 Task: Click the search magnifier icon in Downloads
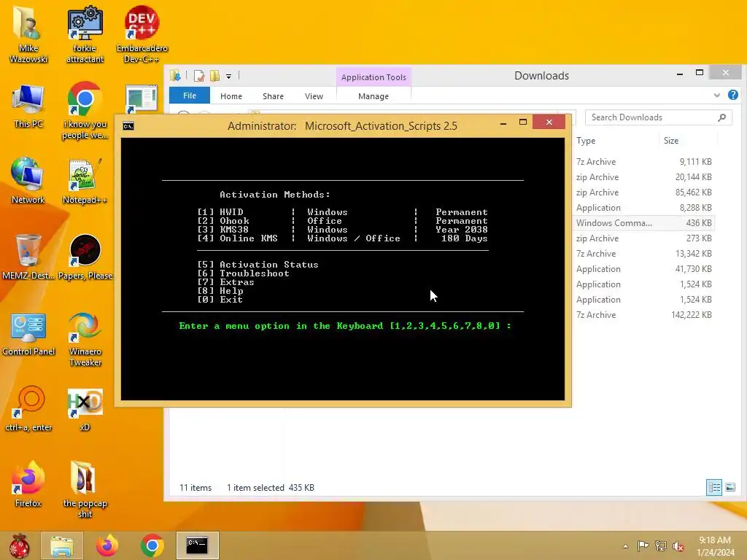721,117
